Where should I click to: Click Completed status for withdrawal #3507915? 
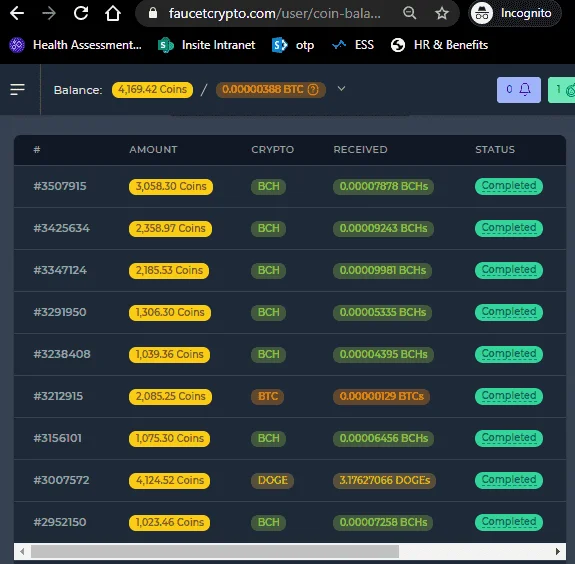pyautogui.click(x=509, y=186)
